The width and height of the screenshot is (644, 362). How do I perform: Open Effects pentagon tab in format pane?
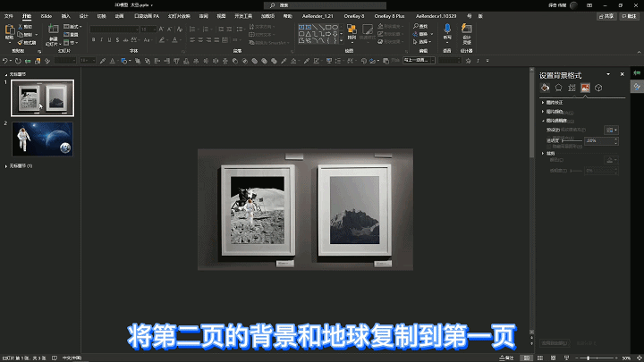(558, 88)
